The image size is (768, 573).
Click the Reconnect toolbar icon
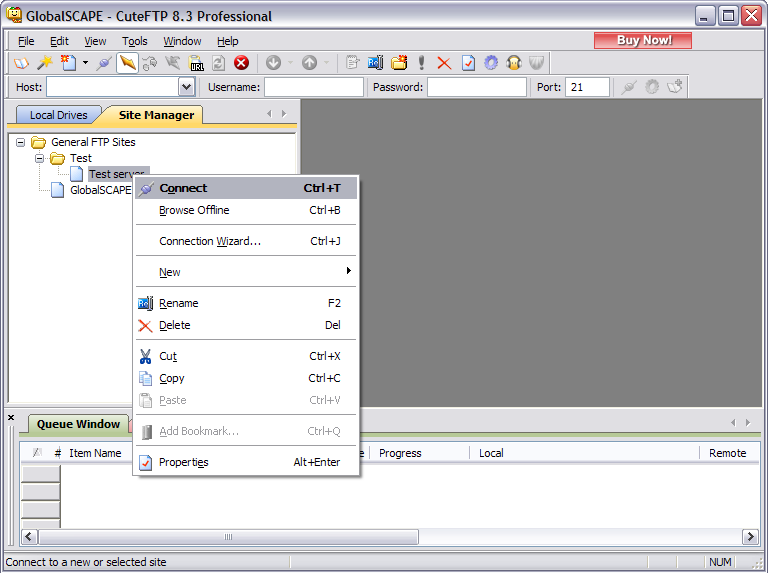pos(150,63)
